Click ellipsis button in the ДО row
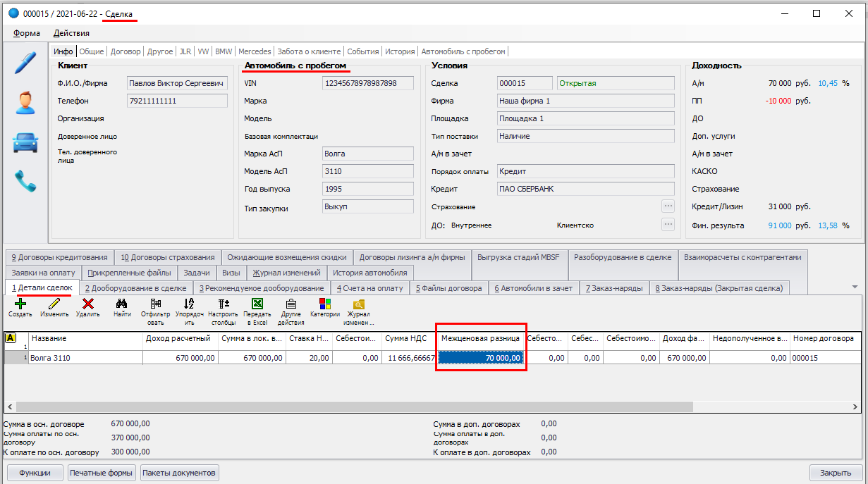868x484 pixels. point(668,225)
